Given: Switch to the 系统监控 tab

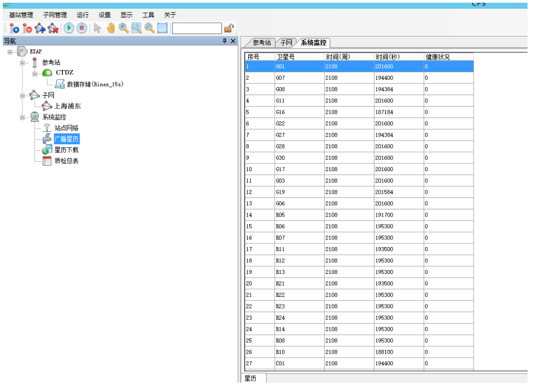Looking at the screenshot, I should tap(313, 43).
